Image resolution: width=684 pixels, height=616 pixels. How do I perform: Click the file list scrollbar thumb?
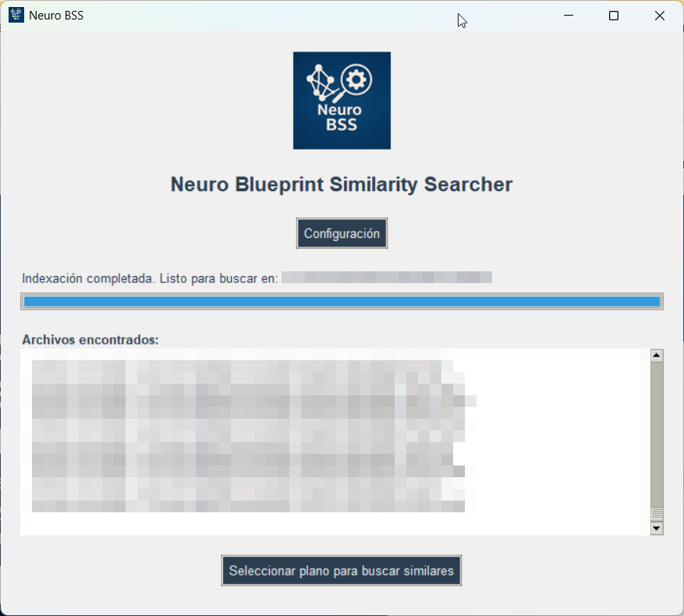657,514
